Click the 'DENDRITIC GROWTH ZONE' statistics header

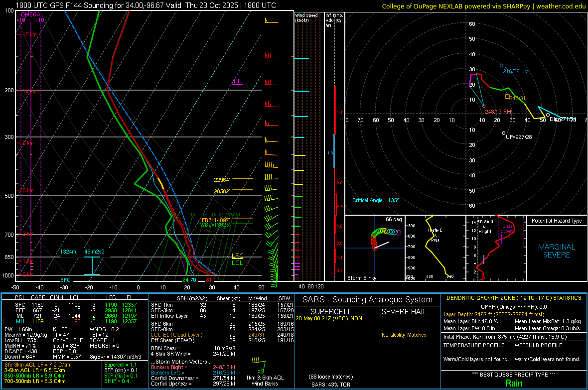click(514, 298)
